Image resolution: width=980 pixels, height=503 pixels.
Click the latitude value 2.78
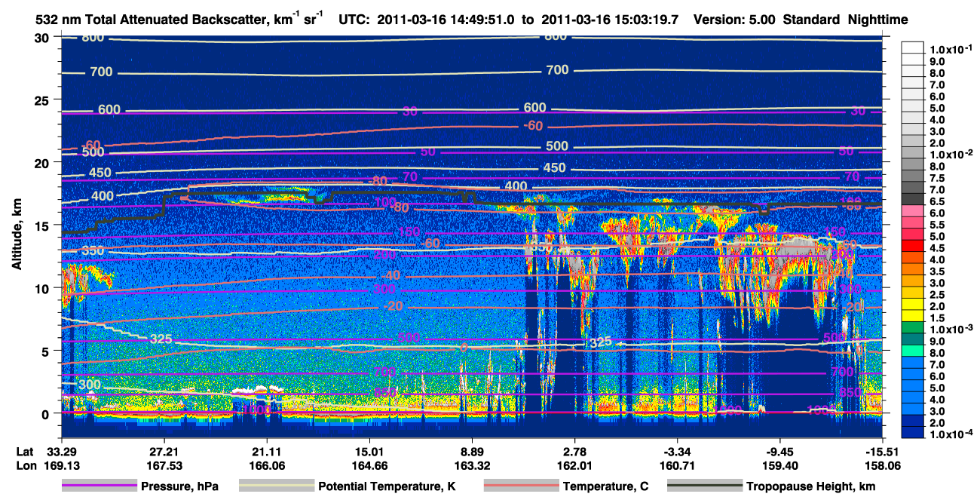(575, 451)
